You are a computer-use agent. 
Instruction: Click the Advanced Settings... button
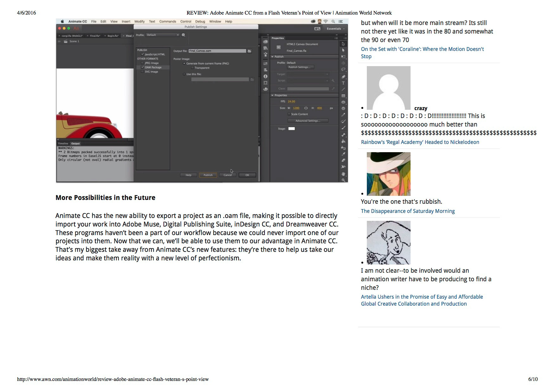point(308,121)
